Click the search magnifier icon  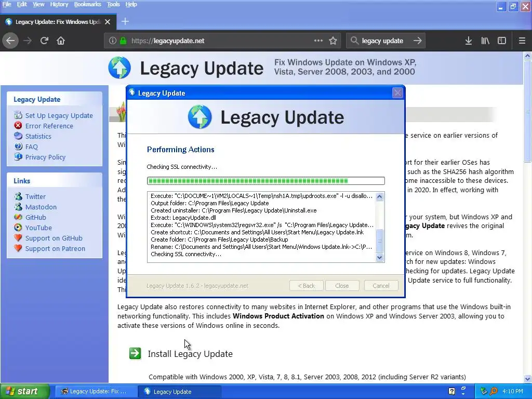coord(354,41)
